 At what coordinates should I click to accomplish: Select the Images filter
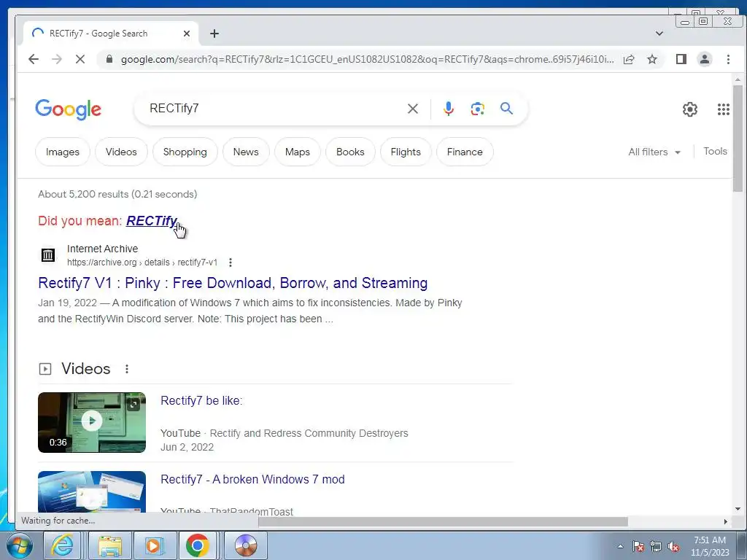[63, 152]
